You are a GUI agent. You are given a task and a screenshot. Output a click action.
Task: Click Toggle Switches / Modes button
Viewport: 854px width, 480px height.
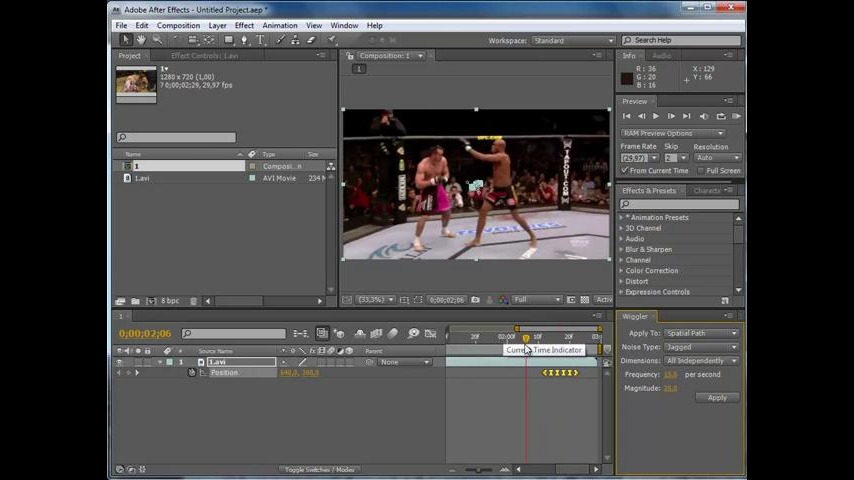pyautogui.click(x=319, y=469)
